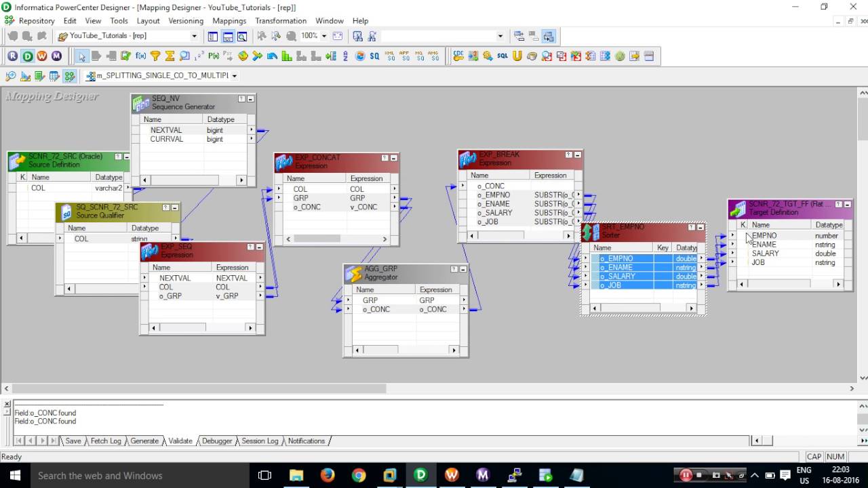Select the SQL transformation tool
Viewport: 868px width, 488px height.
click(x=502, y=56)
